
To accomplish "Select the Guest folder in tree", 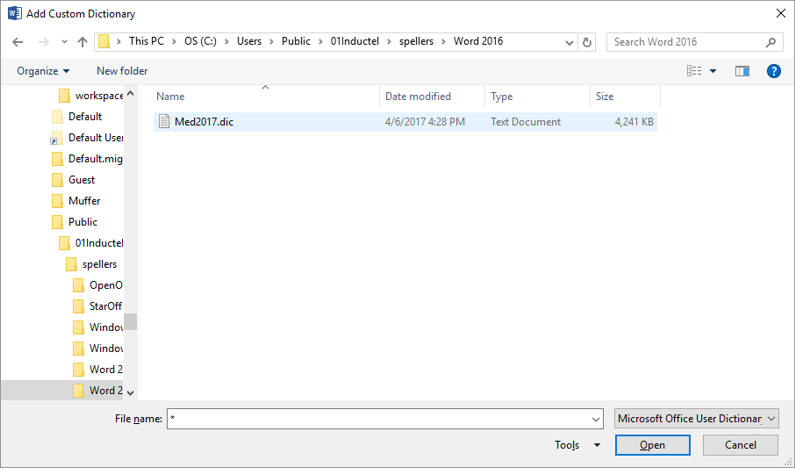I will click(81, 180).
